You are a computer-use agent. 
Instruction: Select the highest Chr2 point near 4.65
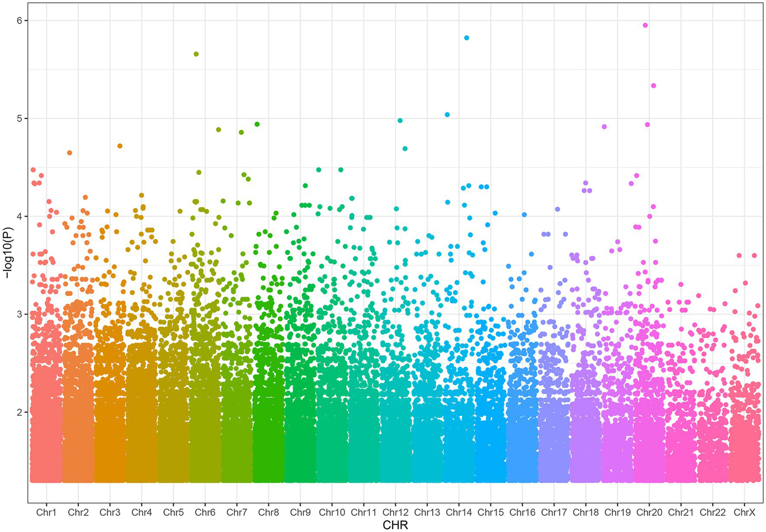70,153
